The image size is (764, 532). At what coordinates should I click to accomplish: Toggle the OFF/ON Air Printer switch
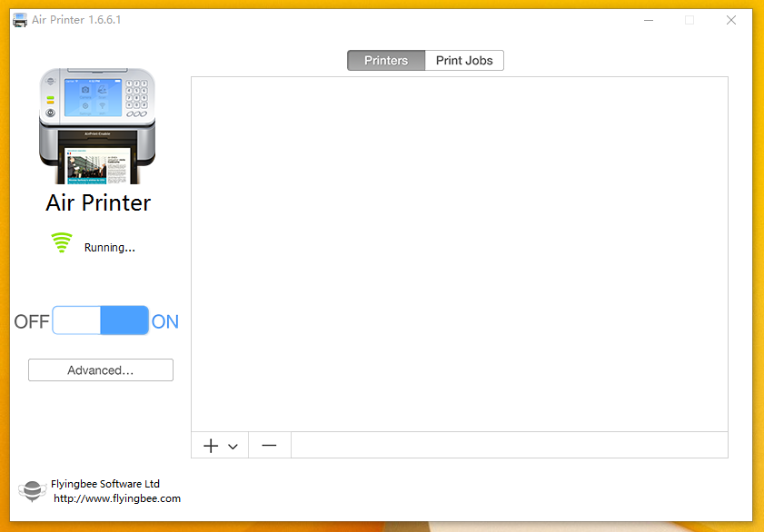click(100, 320)
